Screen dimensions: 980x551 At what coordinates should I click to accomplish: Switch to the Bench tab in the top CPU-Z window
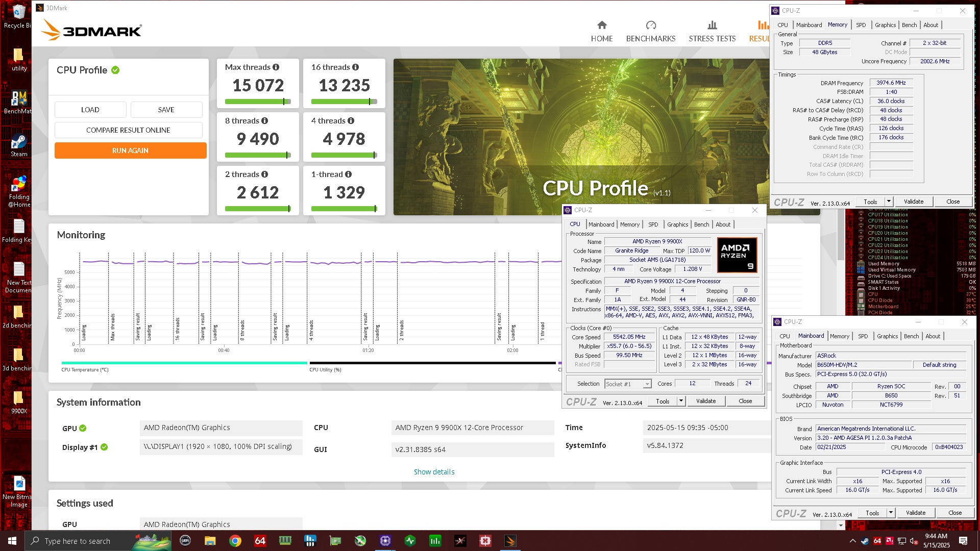(909, 25)
